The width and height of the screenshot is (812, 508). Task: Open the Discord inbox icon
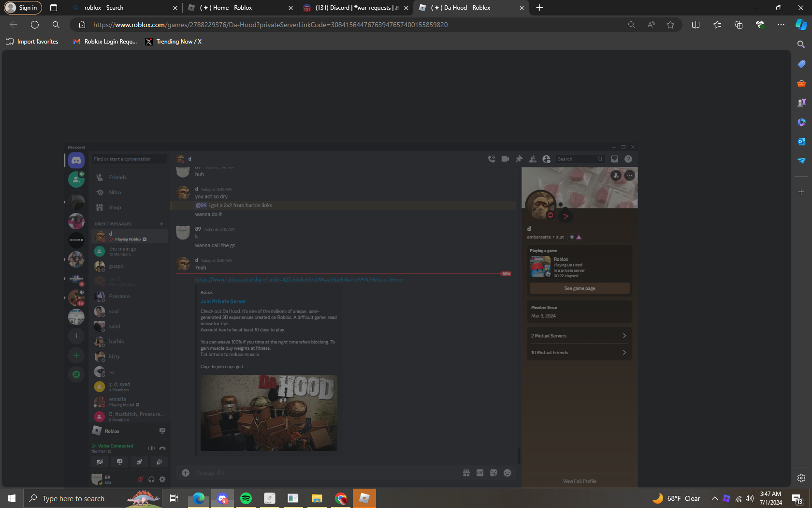(x=615, y=159)
